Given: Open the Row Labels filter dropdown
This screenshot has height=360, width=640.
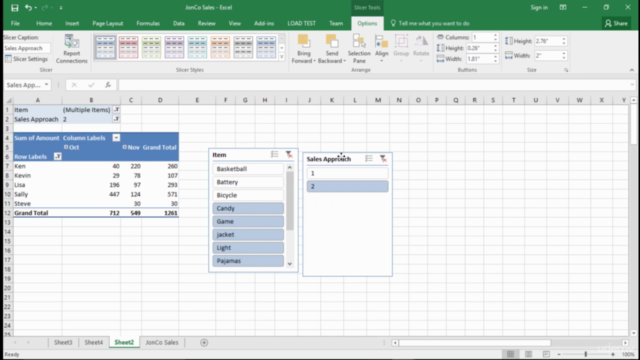Looking at the screenshot, I should coord(58,157).
